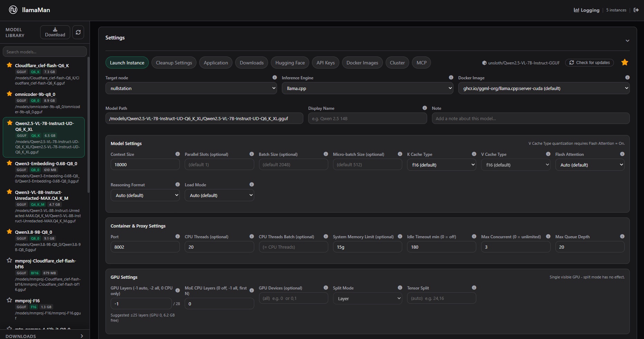Image resolution: width=644 pixels, height=339 pixels.
Task: Show info for Display Name
Action: [424, 108]
